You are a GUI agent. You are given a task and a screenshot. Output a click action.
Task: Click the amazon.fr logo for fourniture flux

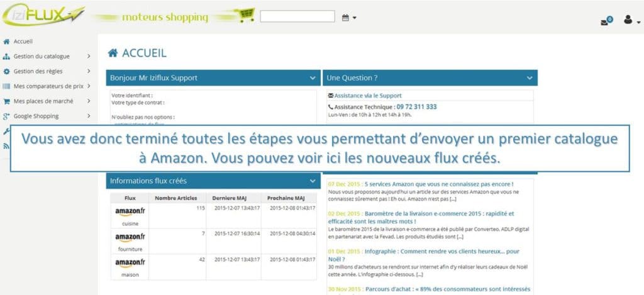130,237
